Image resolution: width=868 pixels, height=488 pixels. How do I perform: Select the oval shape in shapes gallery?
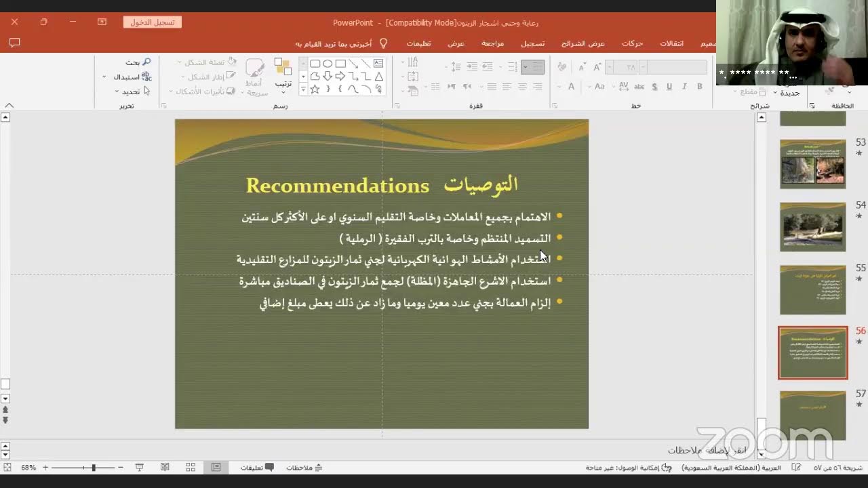point(328,64)
